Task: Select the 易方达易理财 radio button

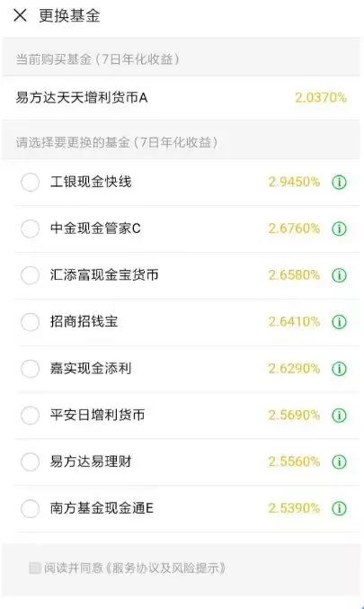Action: pos(30,461)
